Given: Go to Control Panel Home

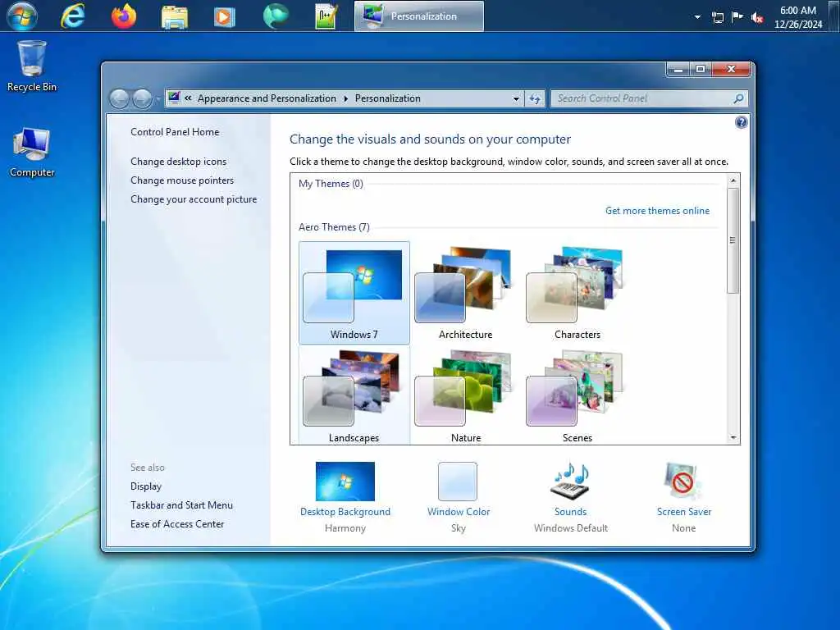Looking at the screenshot, I should (175, 132).
